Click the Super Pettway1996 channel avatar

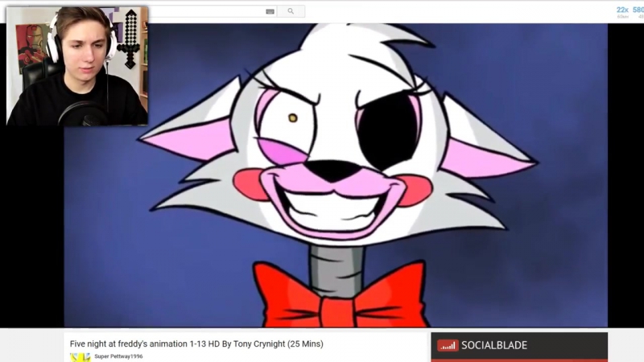[80, 356]
